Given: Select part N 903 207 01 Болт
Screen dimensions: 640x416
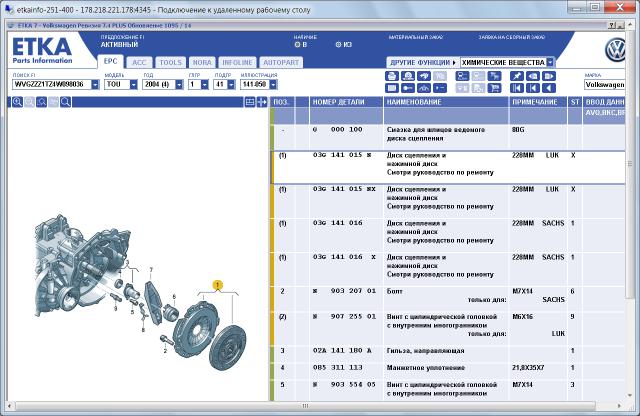Looking at the screenshot, I should click(x=448, y=299).
